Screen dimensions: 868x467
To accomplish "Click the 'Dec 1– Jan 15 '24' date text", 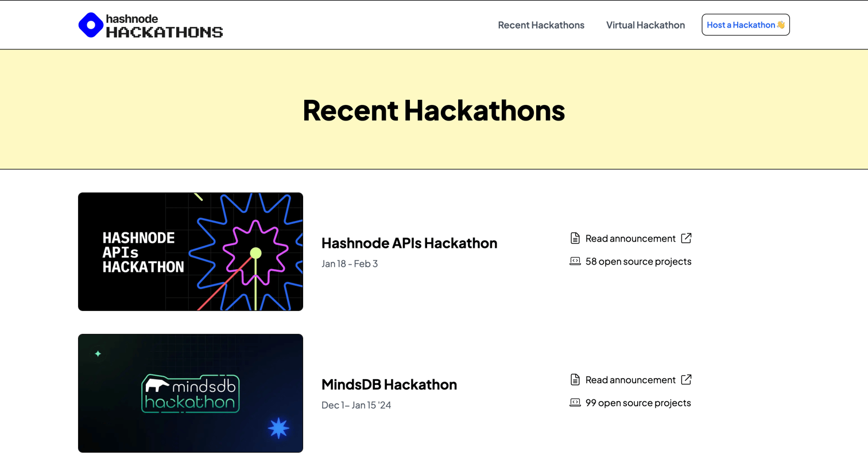I will [356, 405].
